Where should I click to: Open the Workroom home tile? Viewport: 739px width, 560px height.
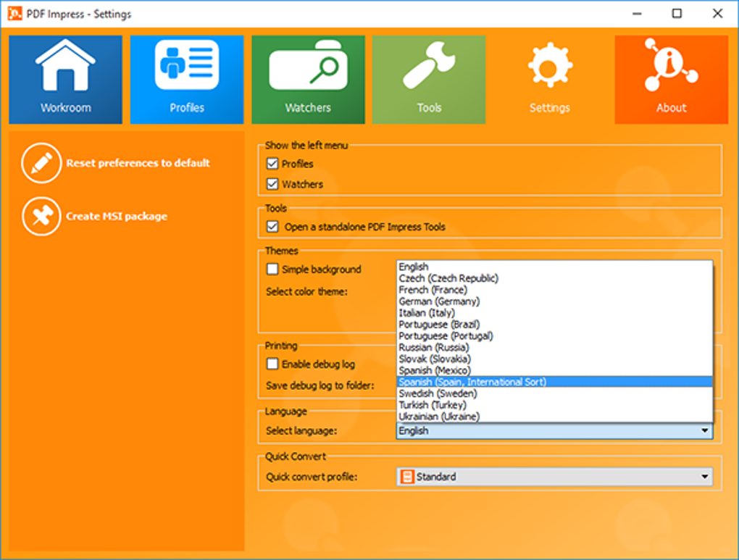click(65, 80)
